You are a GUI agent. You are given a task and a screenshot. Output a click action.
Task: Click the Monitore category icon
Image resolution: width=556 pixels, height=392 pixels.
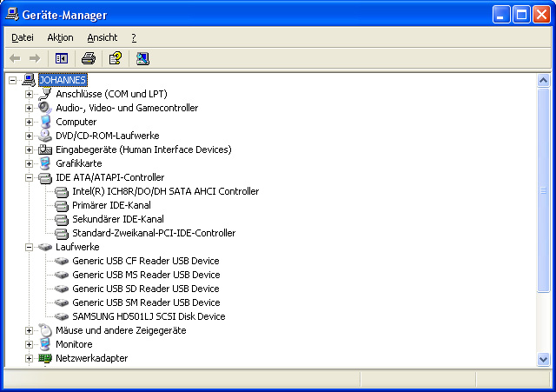pos(45,344)
